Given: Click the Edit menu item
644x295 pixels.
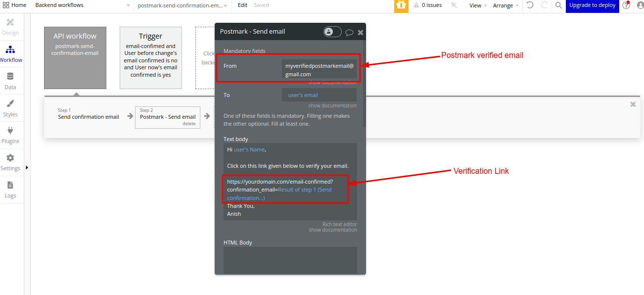Looking at the screenshot, I should tap(242, 5).
